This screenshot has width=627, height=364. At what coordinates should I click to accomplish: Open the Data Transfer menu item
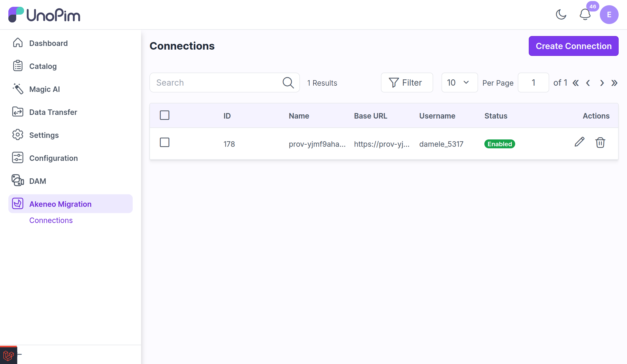[x=71, y=112]
